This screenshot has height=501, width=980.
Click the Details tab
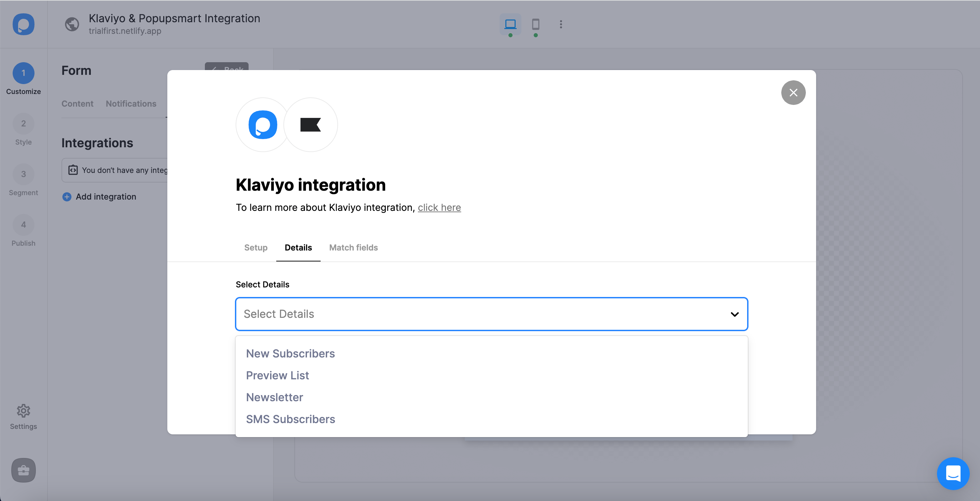[x=298, y=247]
